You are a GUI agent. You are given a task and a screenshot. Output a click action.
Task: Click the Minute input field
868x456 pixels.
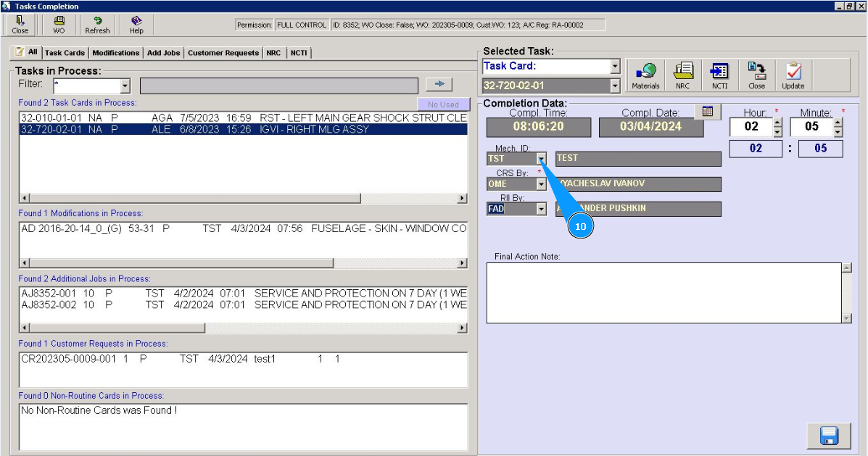coord(811,127)
